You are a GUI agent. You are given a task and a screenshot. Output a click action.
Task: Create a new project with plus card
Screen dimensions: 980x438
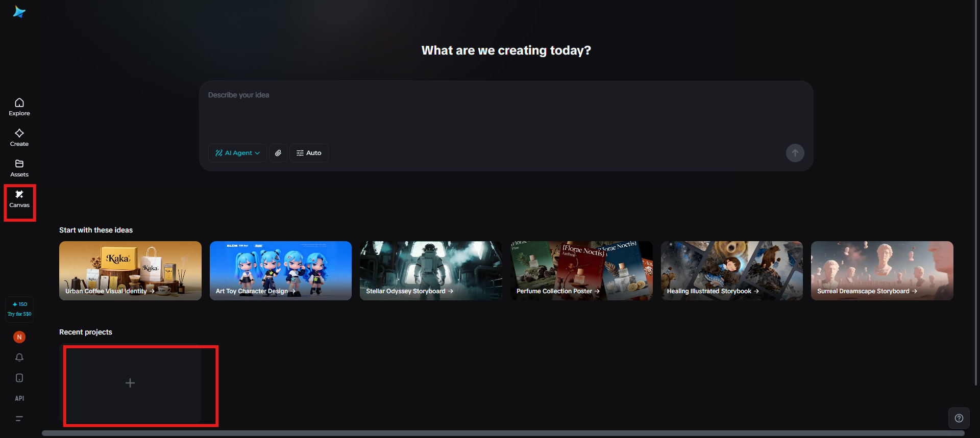130,383
